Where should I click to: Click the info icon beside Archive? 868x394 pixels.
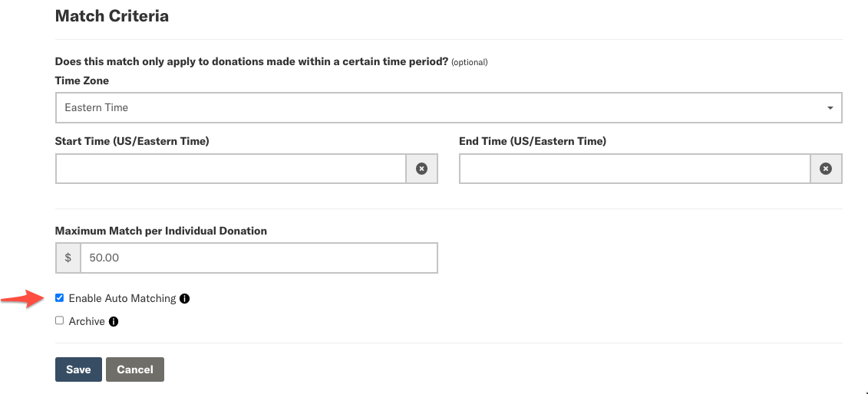point(114,322)
